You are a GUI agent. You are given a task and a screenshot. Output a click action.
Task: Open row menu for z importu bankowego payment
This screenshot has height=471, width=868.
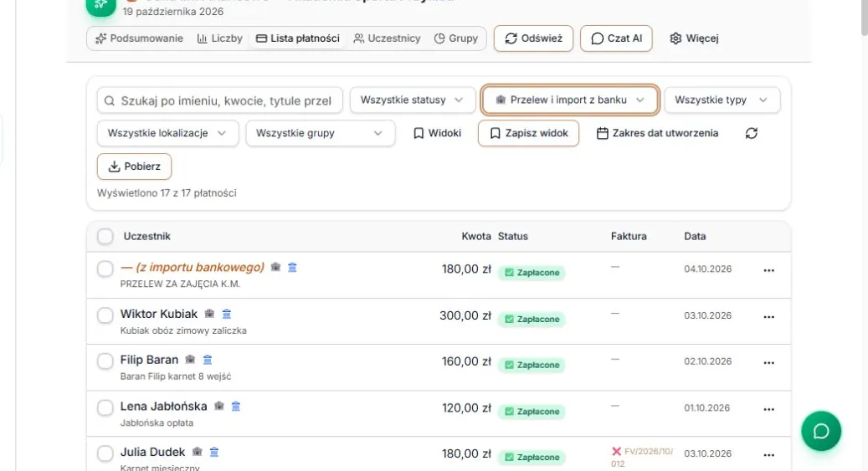click(769, 271)
